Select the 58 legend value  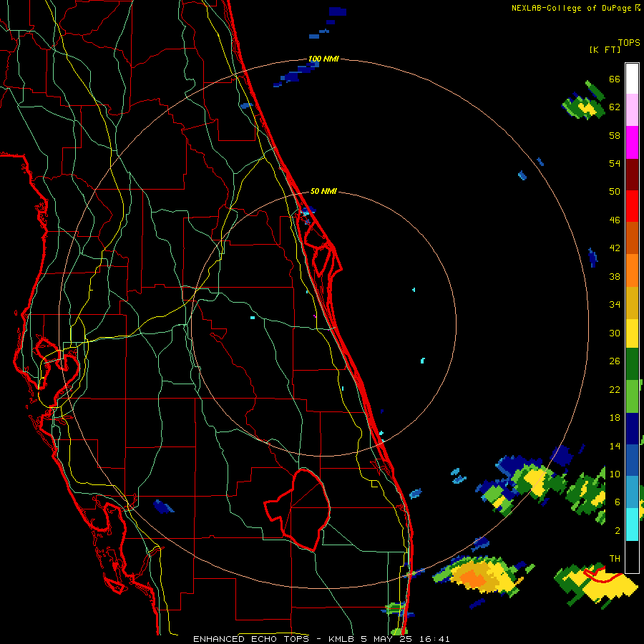(615, 135)
